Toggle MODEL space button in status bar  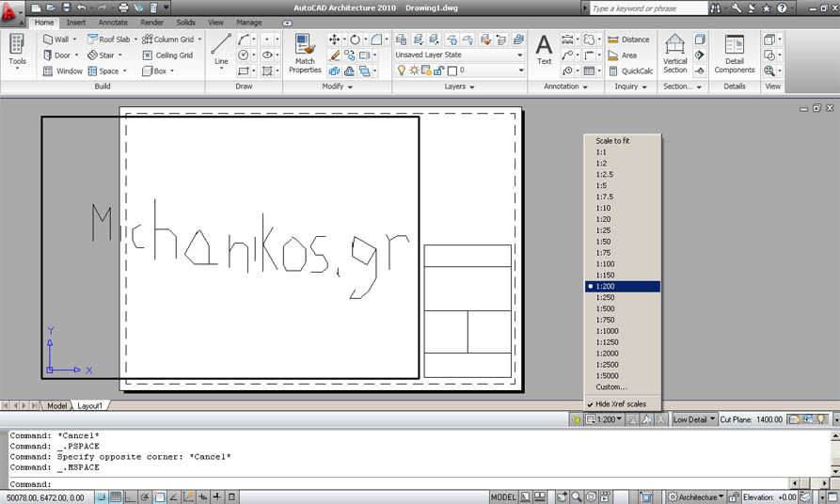click(503, 497)
